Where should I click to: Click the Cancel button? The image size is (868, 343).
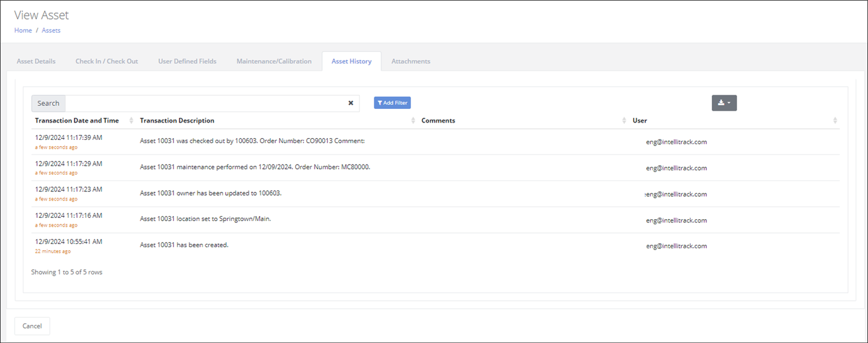pyautogui.click(x=32, y=326)
